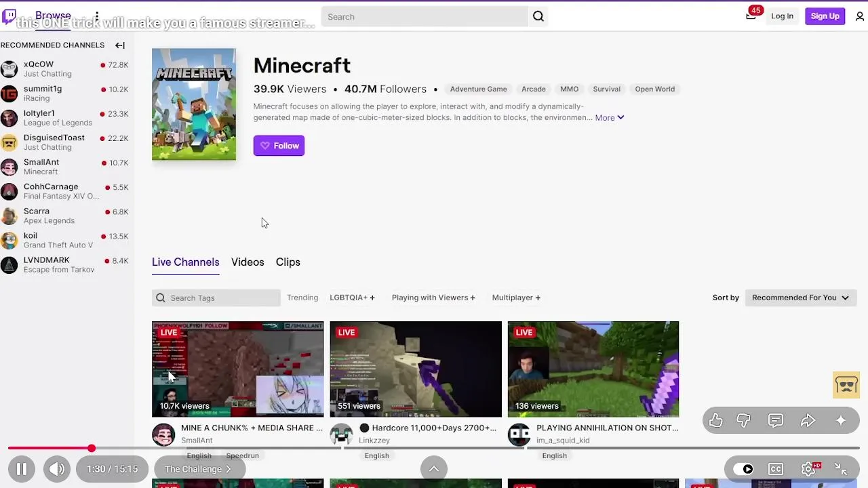Toggle closed captions
Image resolution: width=868 pixels, height=488 pixels.
[776, 469]
